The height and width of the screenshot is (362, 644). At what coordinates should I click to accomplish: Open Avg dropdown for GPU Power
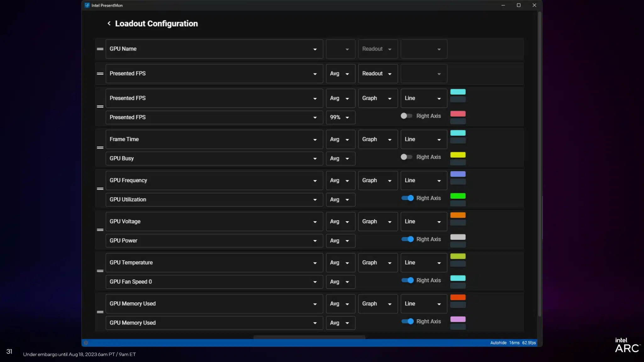pos(341,241)
